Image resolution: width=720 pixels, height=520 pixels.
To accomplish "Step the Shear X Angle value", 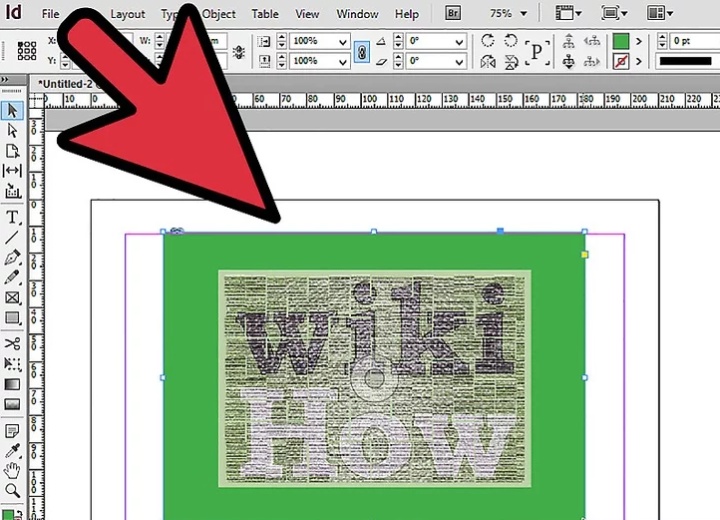I will [398, 61].
